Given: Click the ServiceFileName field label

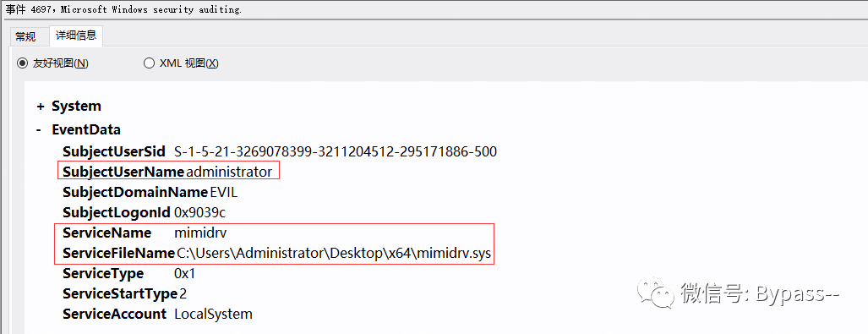Looking at the screenshot, I should click(119, 254).
